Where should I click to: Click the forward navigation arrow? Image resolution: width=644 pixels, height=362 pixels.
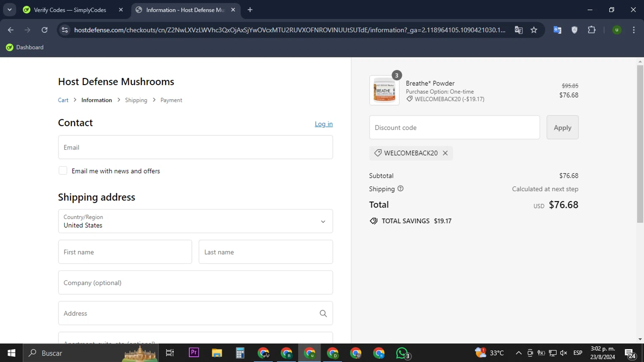click(27, 30)
